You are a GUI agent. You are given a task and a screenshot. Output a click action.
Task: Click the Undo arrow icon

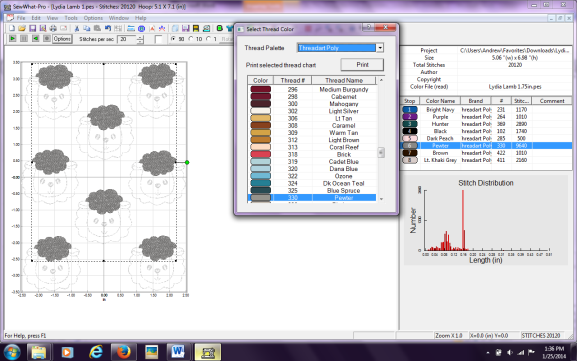point(107,28)
